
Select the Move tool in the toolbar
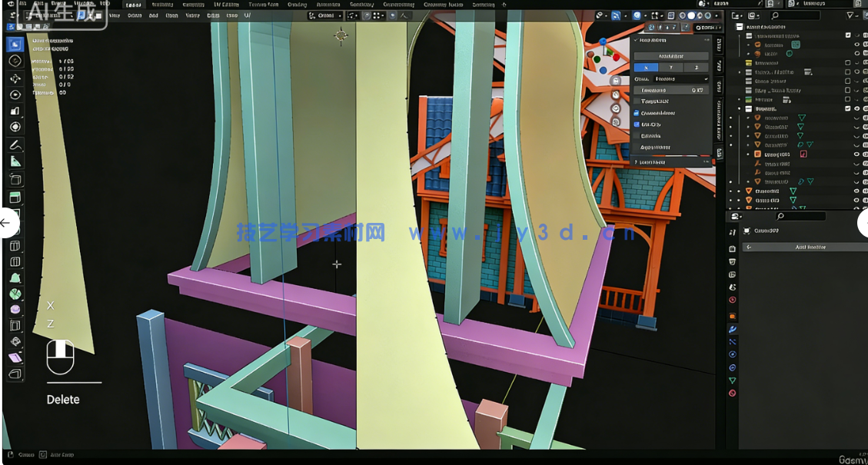pyautogui.click(x=13, y=76)
